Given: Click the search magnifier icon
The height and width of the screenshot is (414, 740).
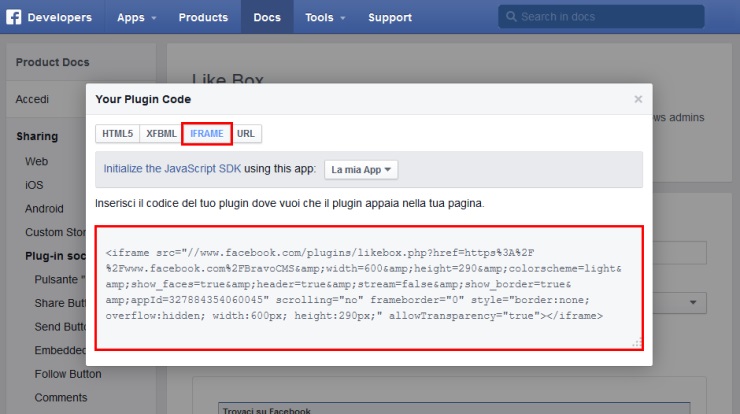Looking at the screenshot, I should tap(511, 17).
